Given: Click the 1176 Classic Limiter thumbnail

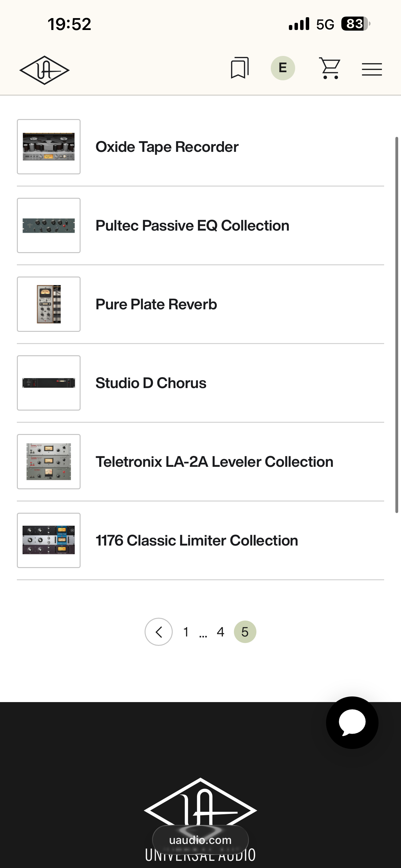Looking at the screenshot, I should (49, 541).
